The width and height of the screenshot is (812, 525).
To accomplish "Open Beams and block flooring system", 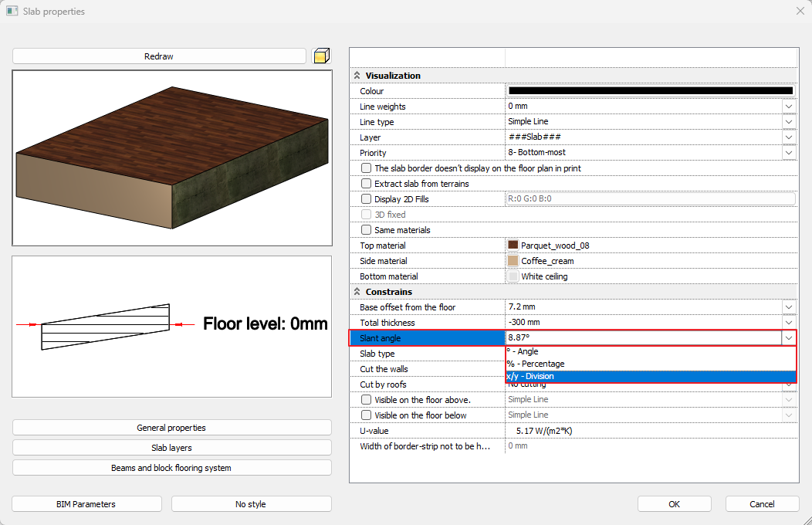I will 171,468.
